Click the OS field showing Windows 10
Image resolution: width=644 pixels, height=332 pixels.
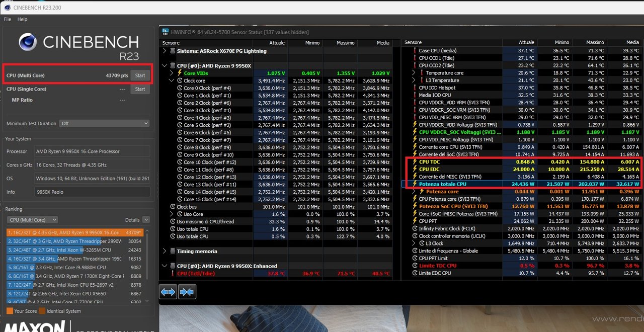[x=92, y=179]
